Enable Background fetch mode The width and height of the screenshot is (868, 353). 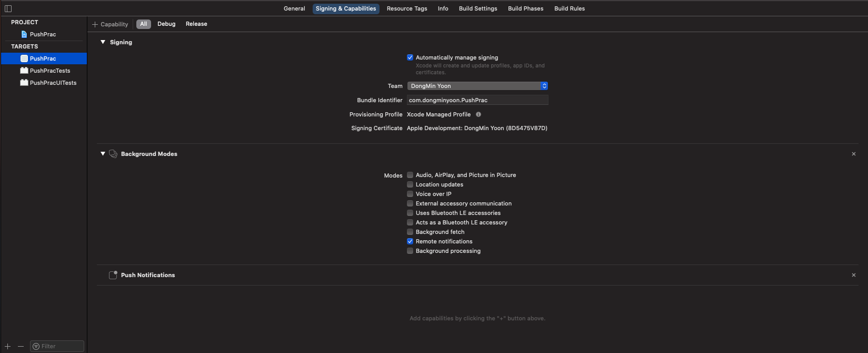[x=410, y=232]
